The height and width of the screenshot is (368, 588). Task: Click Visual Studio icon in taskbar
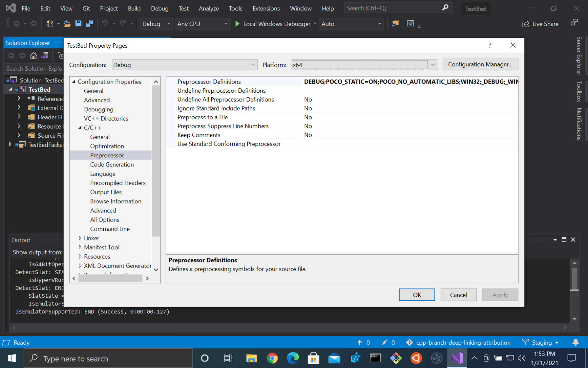tap(457, 358)
